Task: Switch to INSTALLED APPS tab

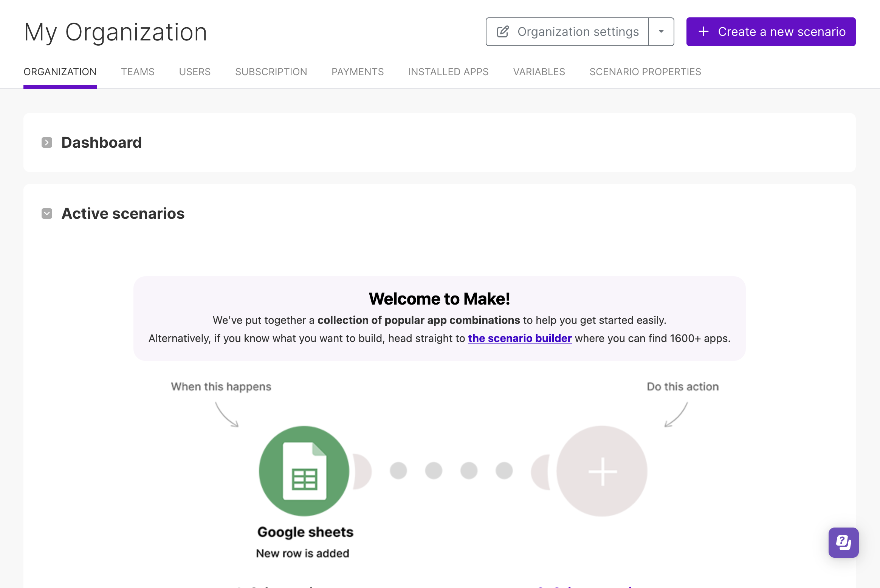Action: click(448, 72)
